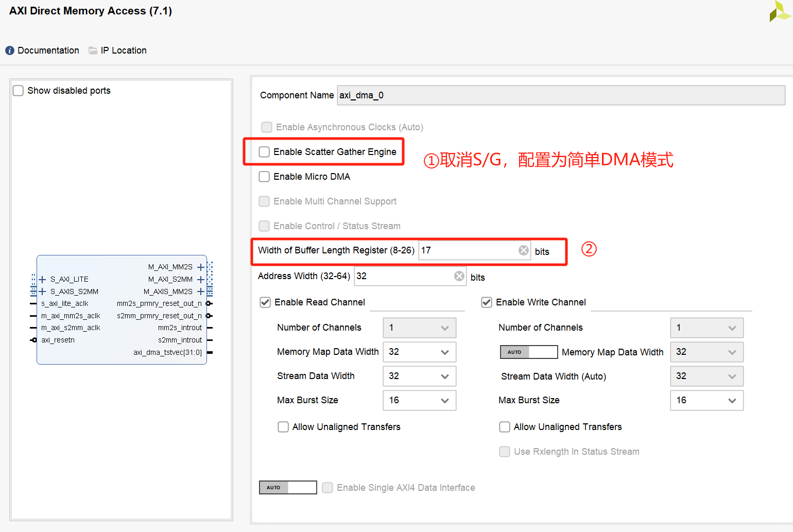The height and width of the screenshot is (532, 793).
Task: Click the Documentation info icon
Action: click(9, 50)
